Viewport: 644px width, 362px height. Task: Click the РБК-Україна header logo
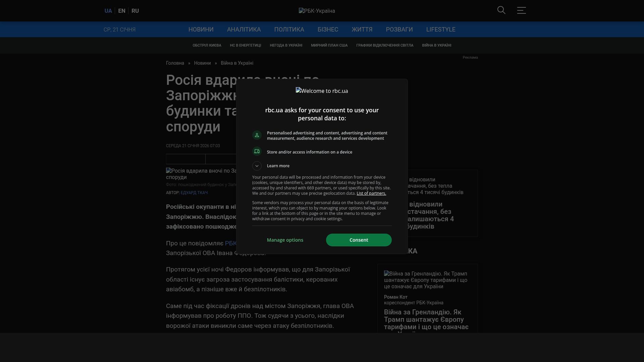tap(317, 11)
